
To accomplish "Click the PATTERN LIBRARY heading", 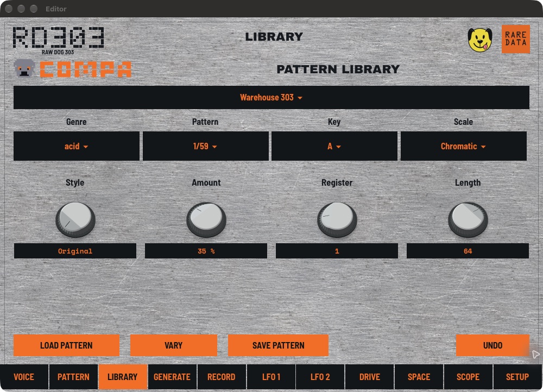I will point(338,69).
